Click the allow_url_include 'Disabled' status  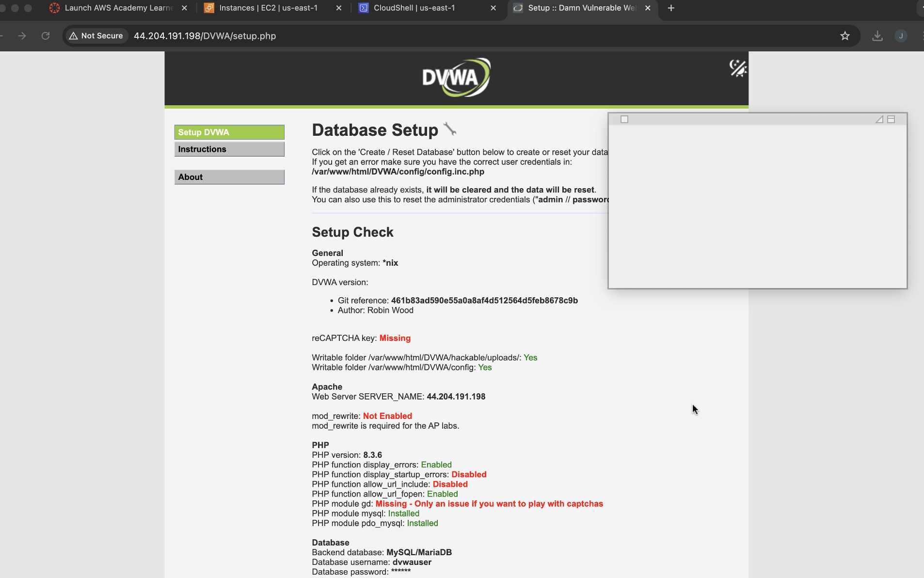point(450,484)
